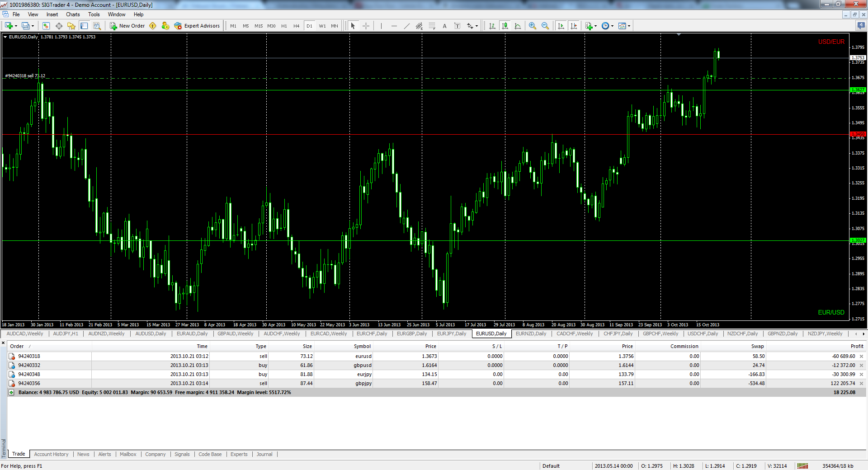The width and height of the screenshot is (868, 470).
Task: Select the Cursor arrow tool
Action: click(x=353, y=26)
